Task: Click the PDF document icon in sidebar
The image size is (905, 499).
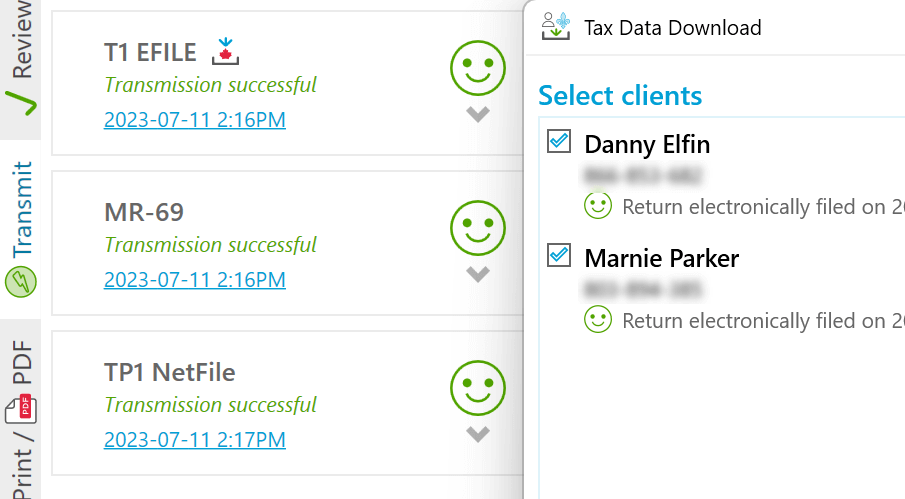Action: pos(21,410)
